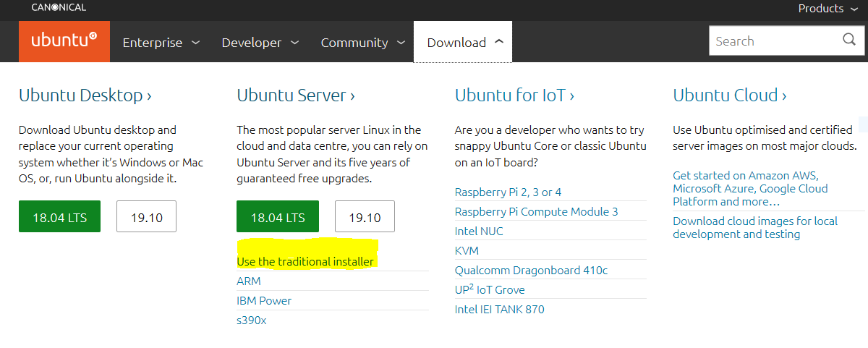Open the ARM server link
This screenshot has width=868, height=348.
pos(249,281)
